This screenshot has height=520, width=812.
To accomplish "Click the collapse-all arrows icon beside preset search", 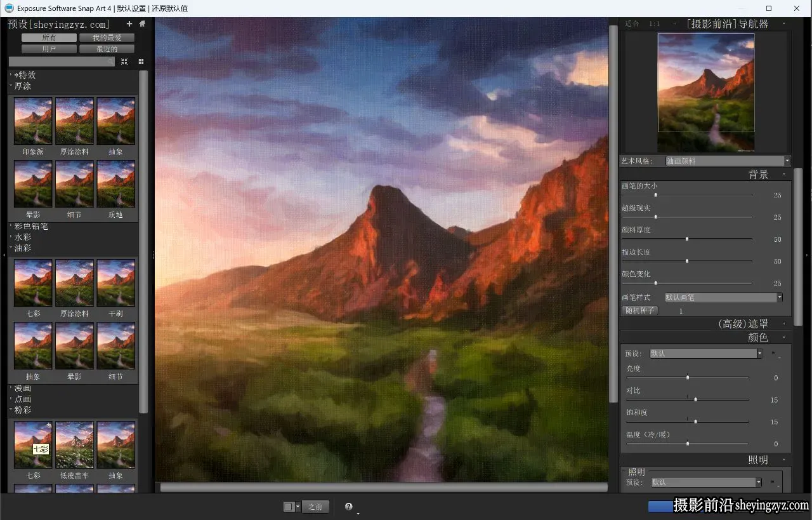I will [124, 62].
